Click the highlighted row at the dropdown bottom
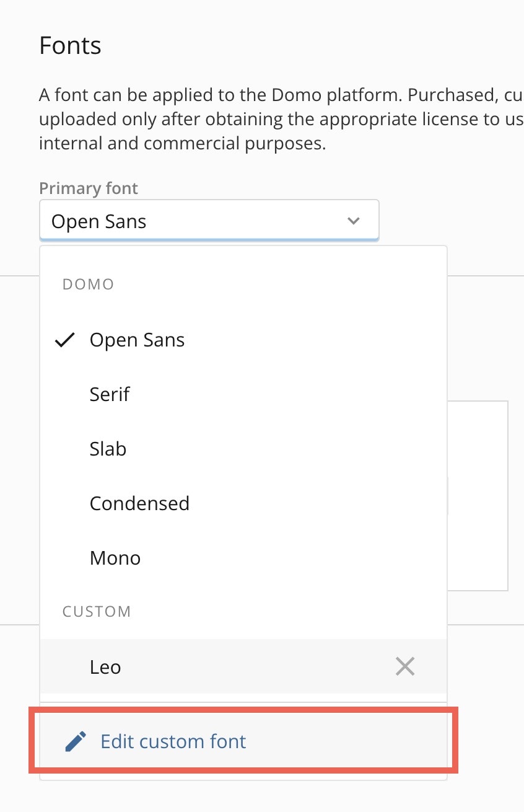Image resolution: width=524 pixels, height=812 pixels. pos(243,740)
